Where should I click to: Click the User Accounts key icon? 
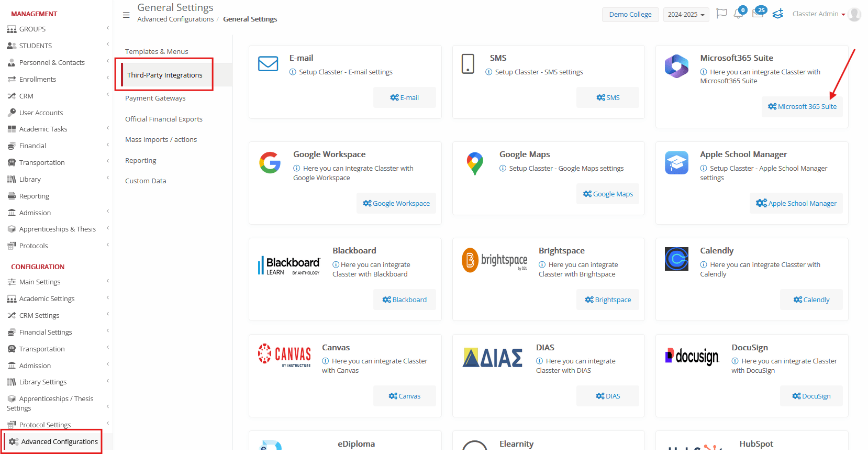(12, 113)
